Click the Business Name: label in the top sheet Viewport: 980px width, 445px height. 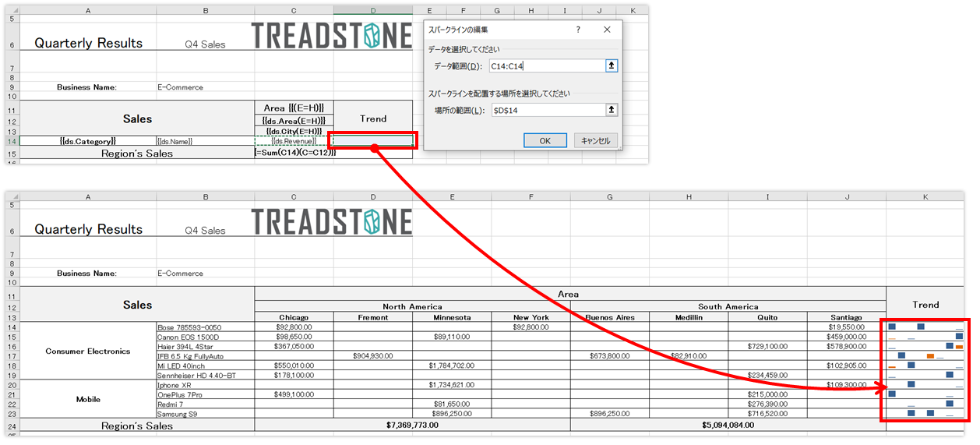coord(86,87)
